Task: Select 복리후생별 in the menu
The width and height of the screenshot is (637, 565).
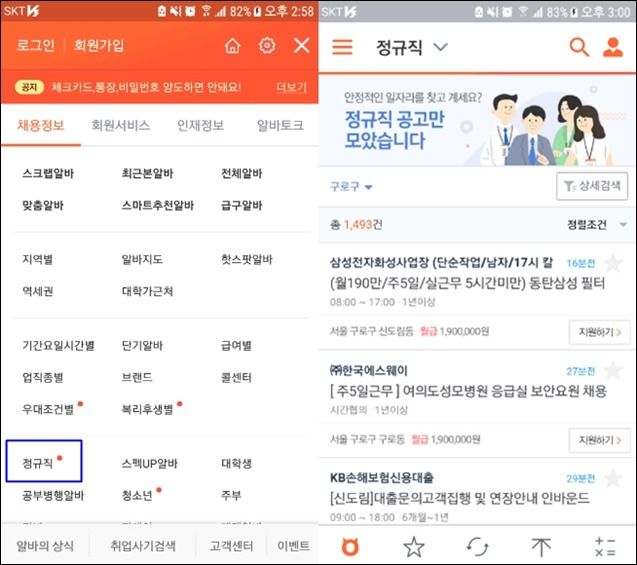Action: pos(147,409)
